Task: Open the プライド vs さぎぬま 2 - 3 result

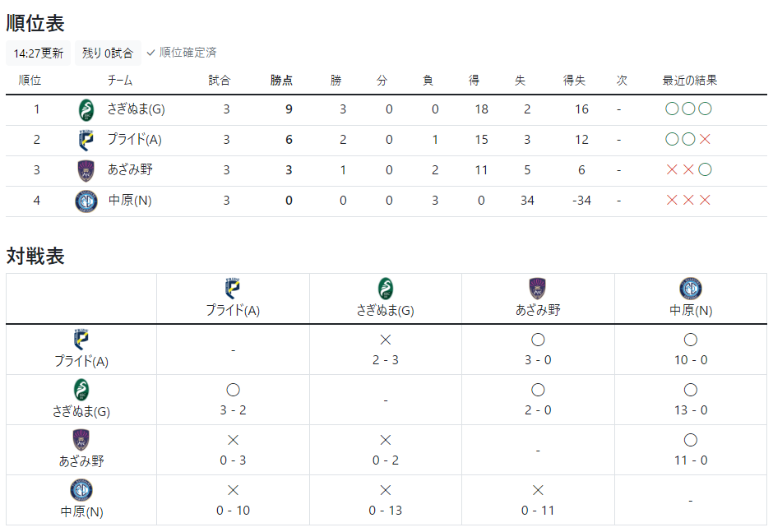Action: click(x=386, y=350)
